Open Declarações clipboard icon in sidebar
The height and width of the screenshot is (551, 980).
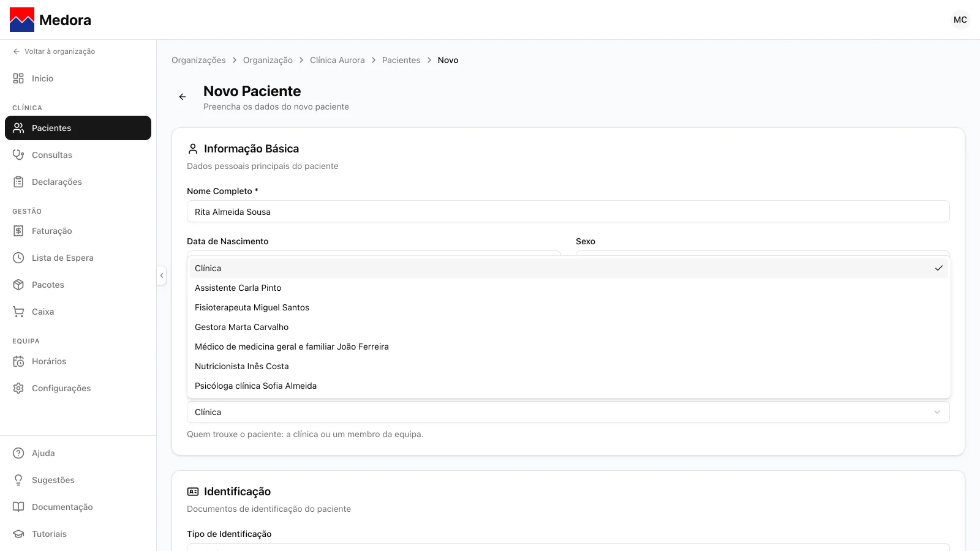pos(18,182)
